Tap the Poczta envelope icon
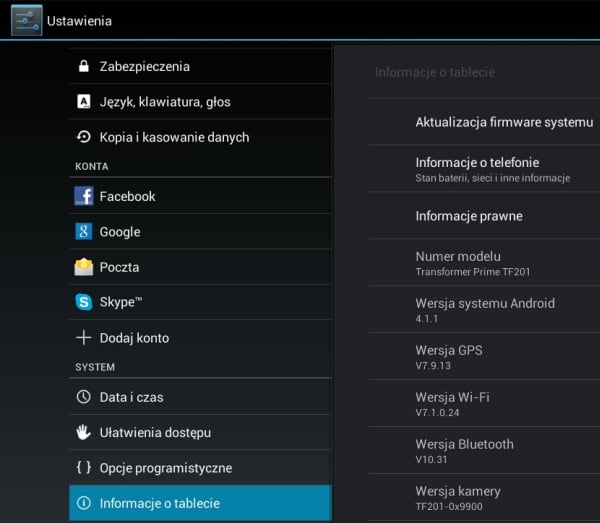 [84, 267]
